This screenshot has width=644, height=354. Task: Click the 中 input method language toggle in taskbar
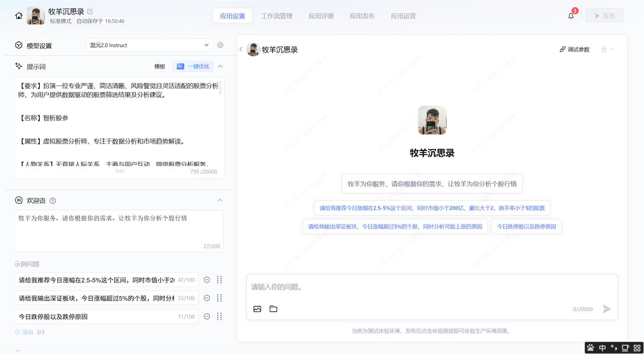[x=602, y=347]
